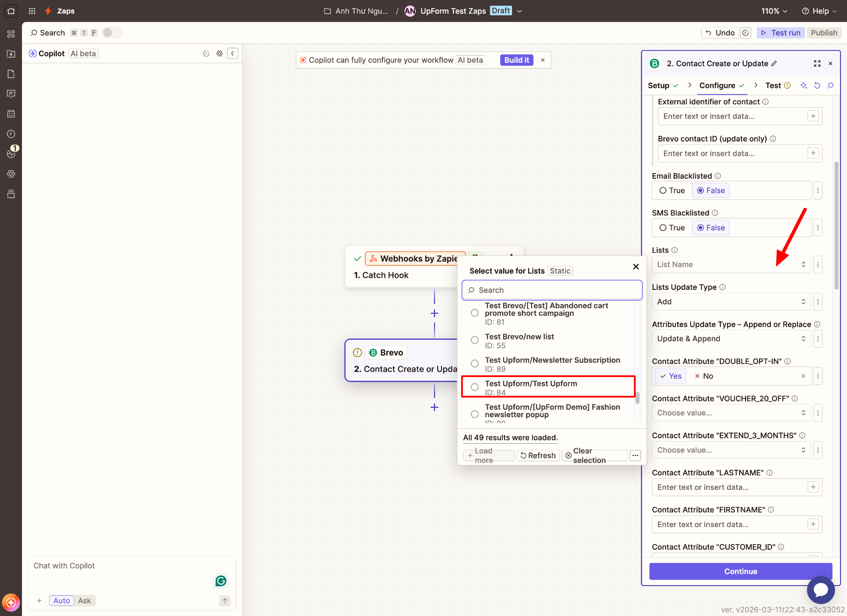Open Lists Update Type dropdown
Viewport: 847px width, 616px height.
[731, 302]
